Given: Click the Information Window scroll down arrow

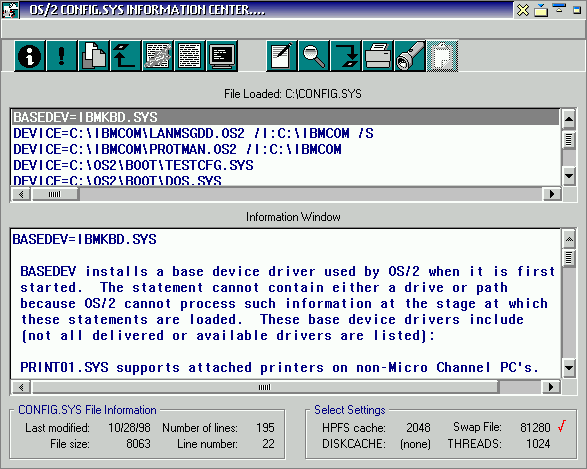Looking at the screenshot, I should [x=569, y=368].
